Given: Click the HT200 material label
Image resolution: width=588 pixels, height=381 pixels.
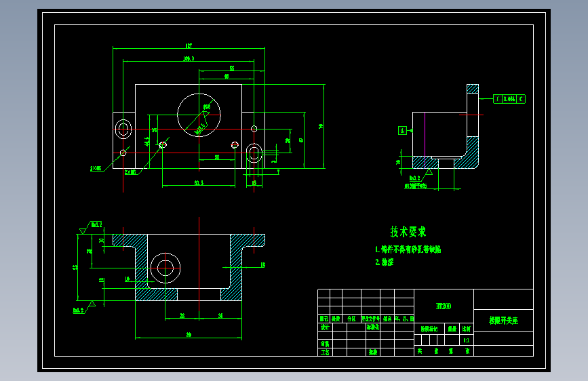Looking at the screenshot, I should pos(444,306).
